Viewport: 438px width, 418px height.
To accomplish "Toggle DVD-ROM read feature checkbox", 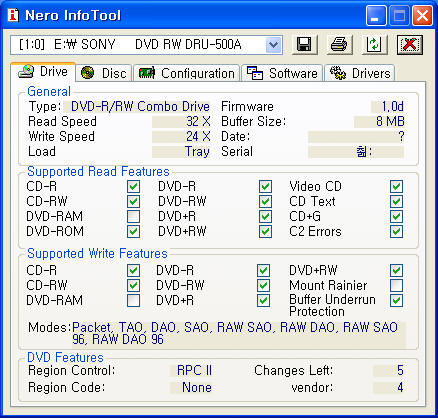I will click(x=133, y=231).
